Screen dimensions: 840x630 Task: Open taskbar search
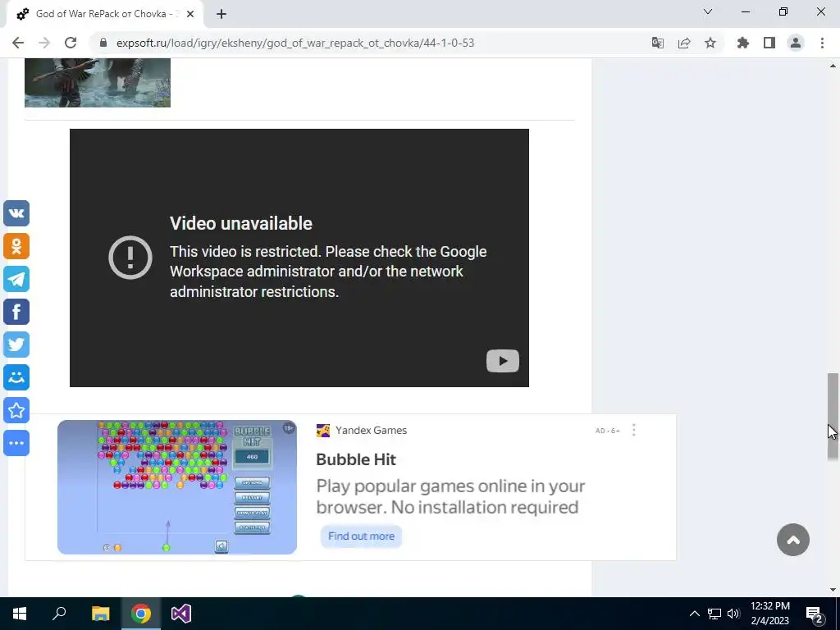(x=59, y=614)
